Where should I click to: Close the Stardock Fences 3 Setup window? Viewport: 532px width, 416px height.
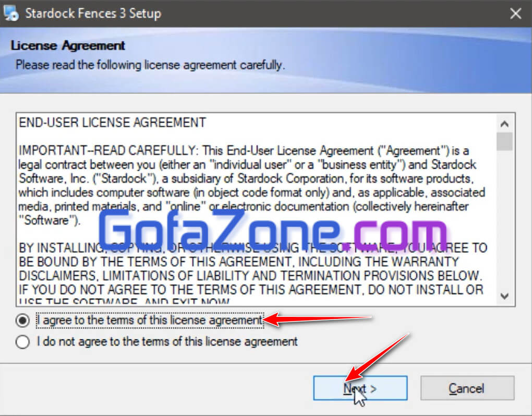(515, 14)
